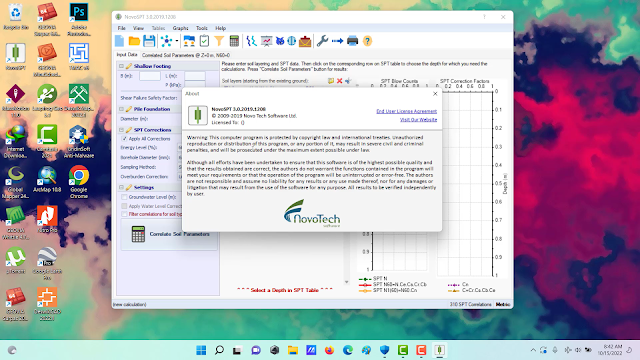The image size is (640, 360).
Task: Open Adobe Photoshop desktop shortcut
Action: [79, 20]
